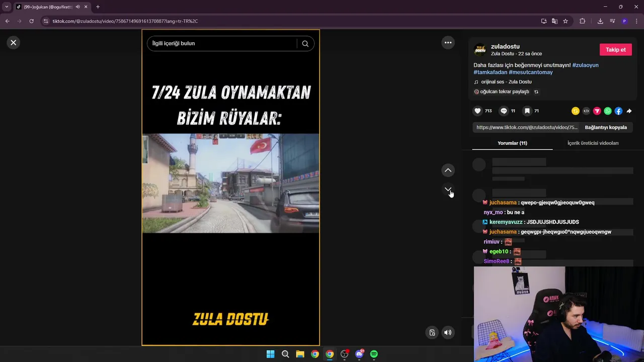This screenshot has height=362, width=644.
Task: Click keremyavuzz's chat message
Action: (553, 222)
